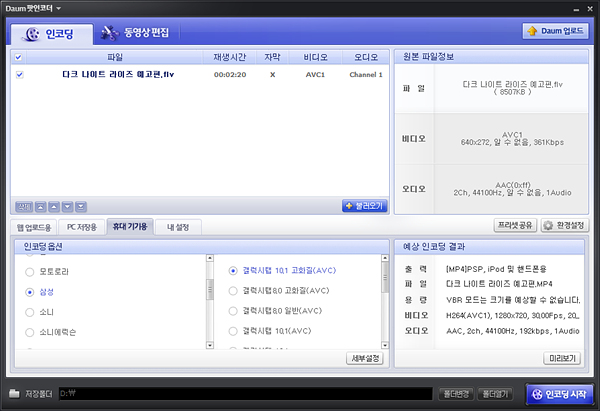This screenshot has height=411, width=600.
Task: Open the 세부설정 detailed settings button
Action: pos(365,359)
